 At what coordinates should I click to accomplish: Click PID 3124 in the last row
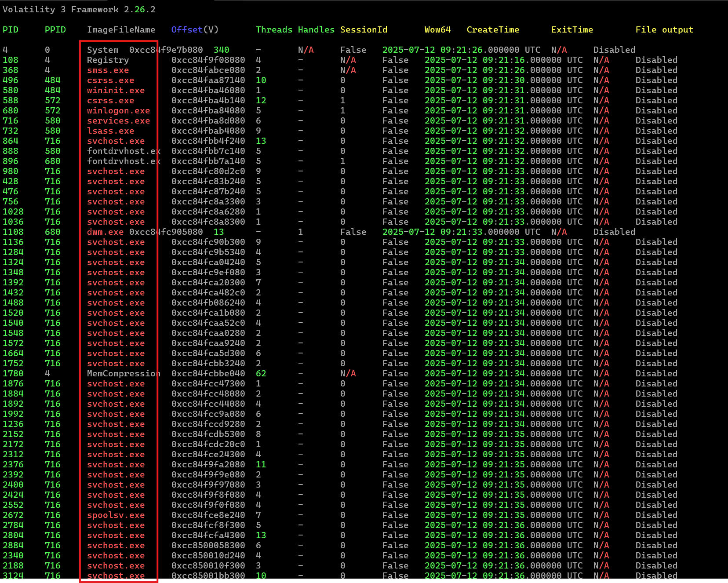tap(13, 576)
